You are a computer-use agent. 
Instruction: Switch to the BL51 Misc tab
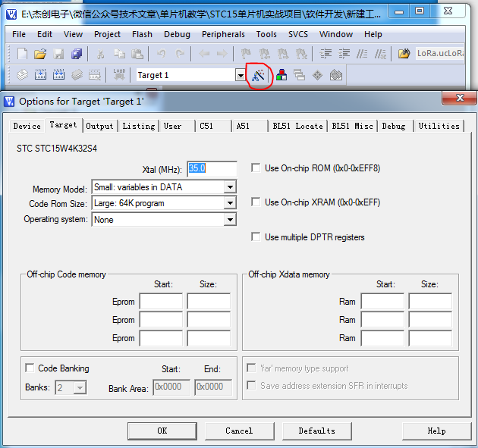coord(352,126)
